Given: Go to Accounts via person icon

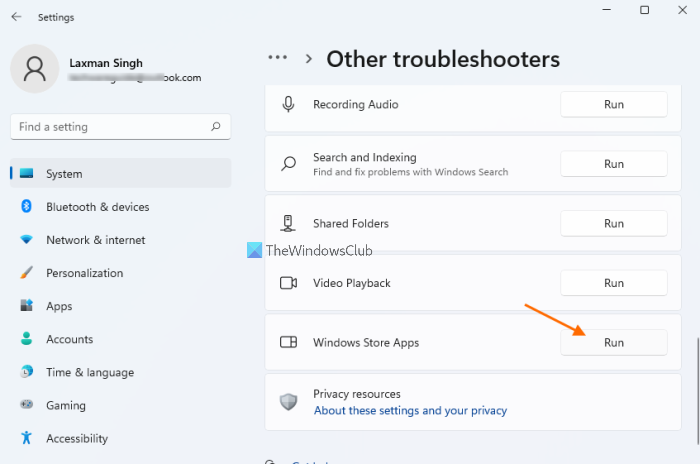Looking at the screenshot, I should click(x=26, y=339).
